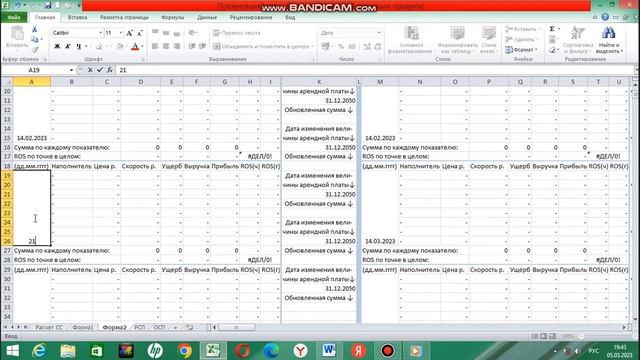Open the Расчет СС sheet tab

pos(49,327)
